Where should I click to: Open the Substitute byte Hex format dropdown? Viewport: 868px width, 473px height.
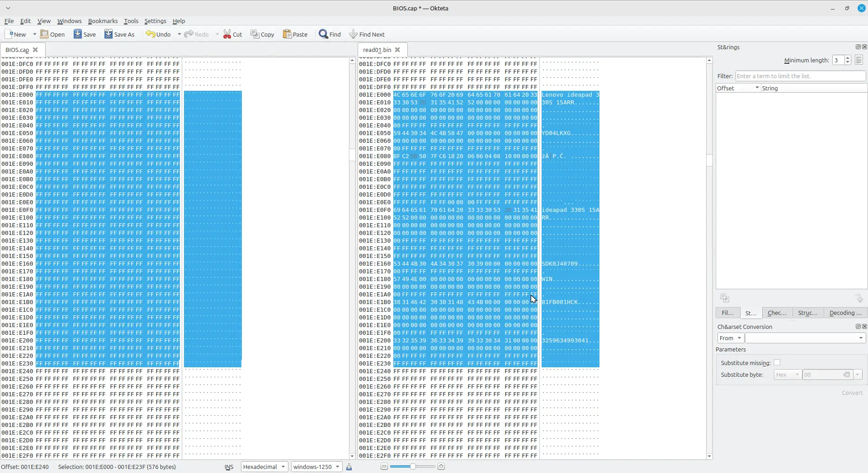point(787,375)
